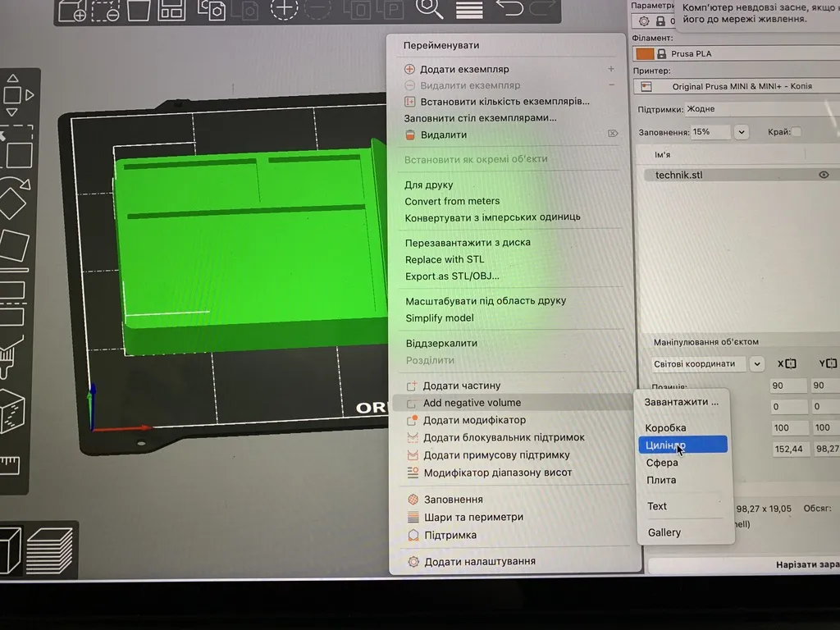Choose Встановити кількість екземплярів menu item
The height and width of the screenshot is (630, 840).
coord(504,101)
